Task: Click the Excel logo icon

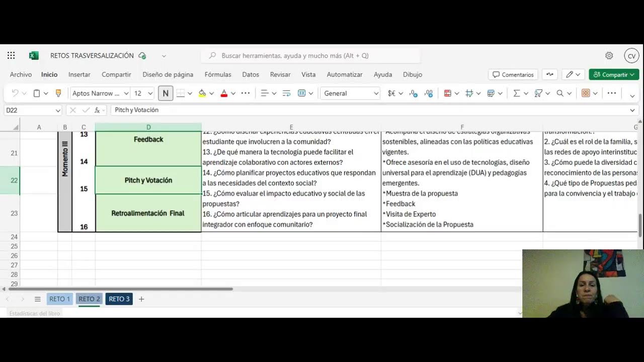Action: (x=34, y=56)
